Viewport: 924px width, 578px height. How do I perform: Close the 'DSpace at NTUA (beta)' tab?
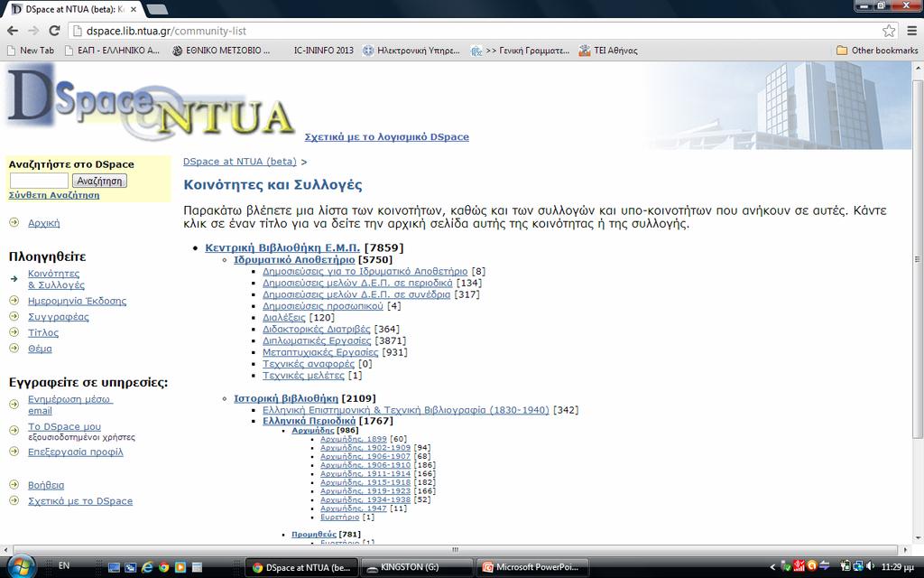[x=134, y=9]
